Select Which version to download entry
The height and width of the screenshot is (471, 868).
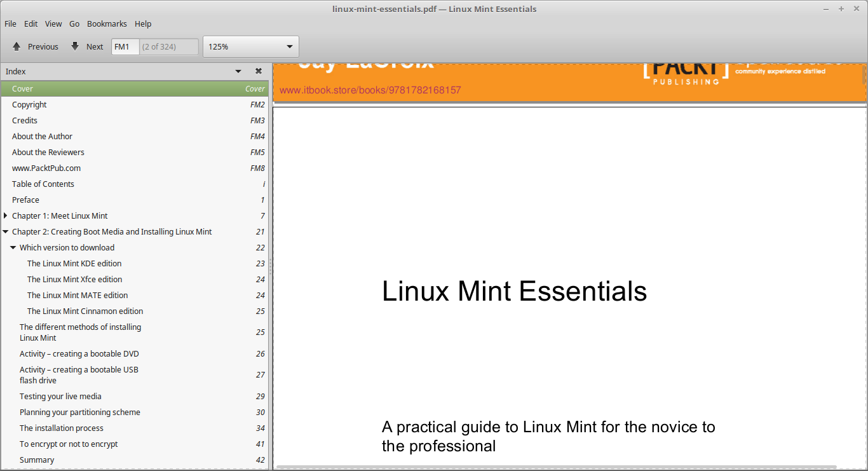click(x=135, y=247)
